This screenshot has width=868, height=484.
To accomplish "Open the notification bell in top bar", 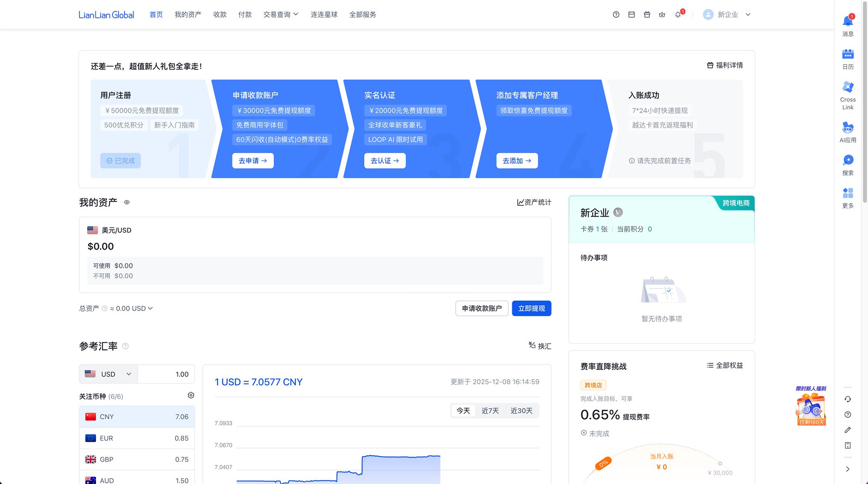I will (678, 15).
